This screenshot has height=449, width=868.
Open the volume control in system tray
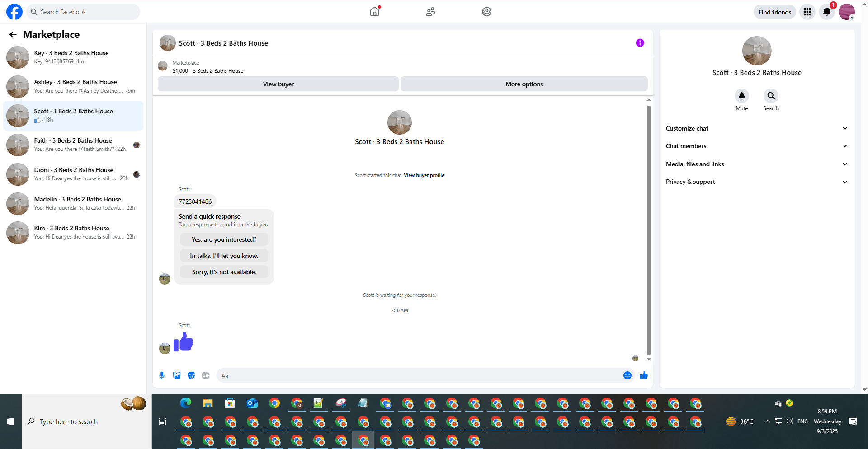[x=789, y=421]
